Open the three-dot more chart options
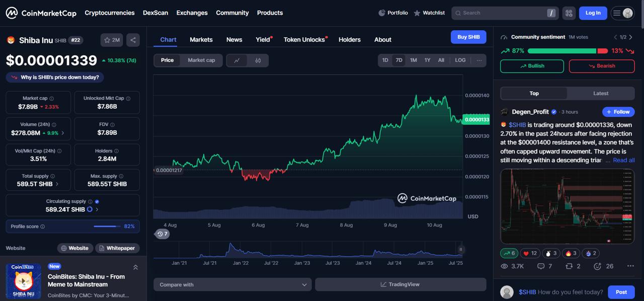 pyautogui.click(x=479, y=60)
